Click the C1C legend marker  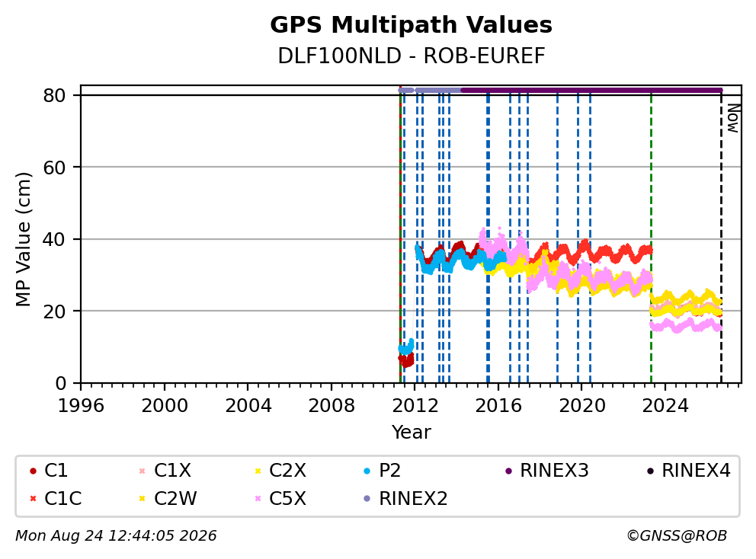coord(33,499)
